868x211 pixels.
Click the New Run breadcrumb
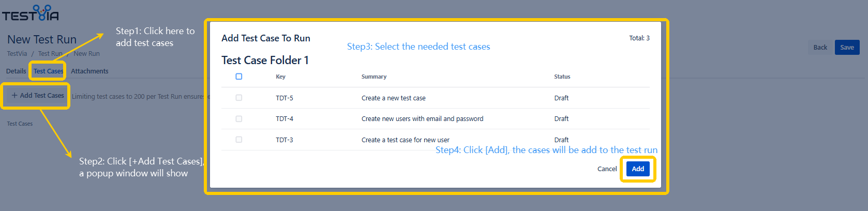click(86, 54)
